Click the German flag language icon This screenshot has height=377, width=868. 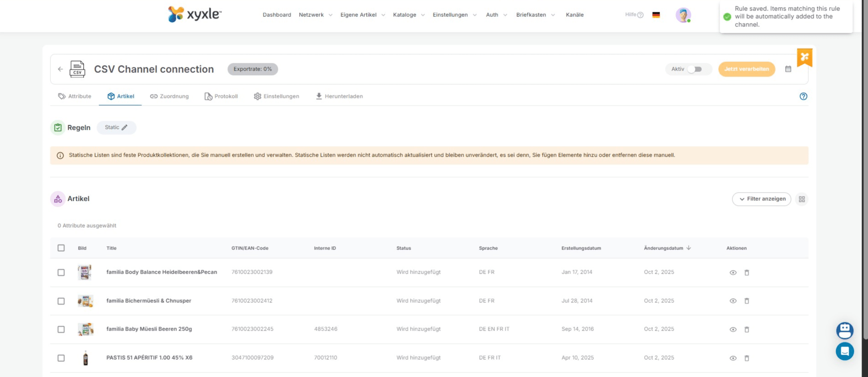point(656,15)
